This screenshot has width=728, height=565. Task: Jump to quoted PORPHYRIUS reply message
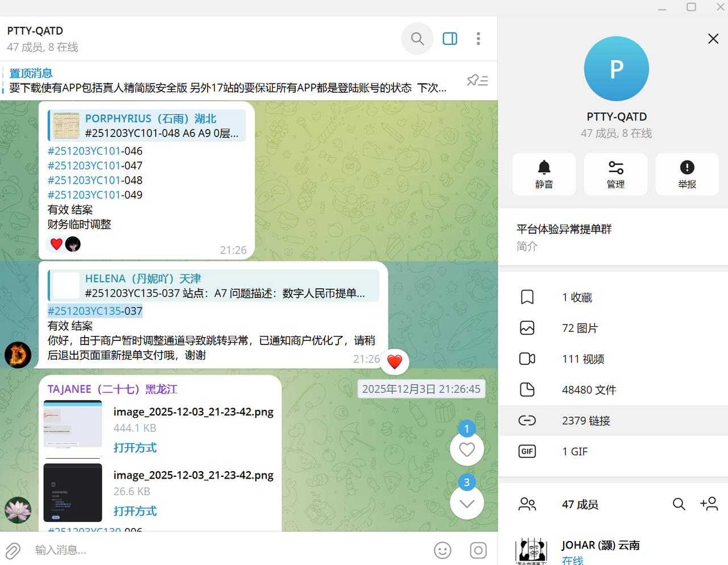pyautogui.click(x=147, y=126)
